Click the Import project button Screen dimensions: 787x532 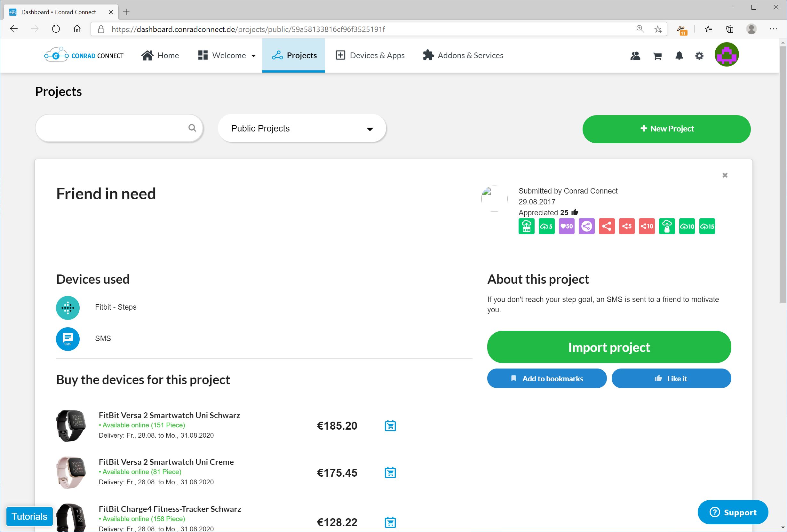pos(608,347)
